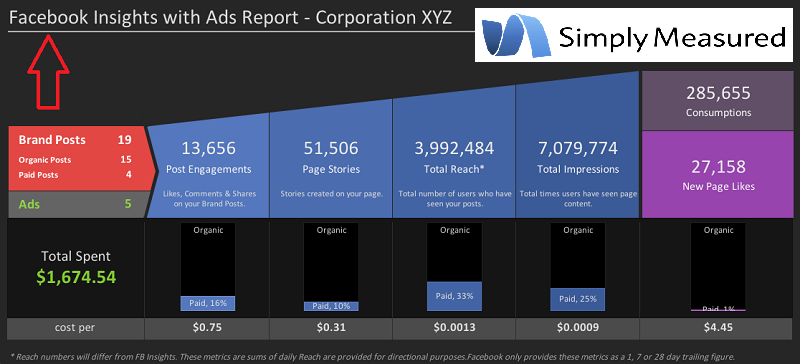This screenshot has height=364, width=800.
Task: Open the Post Engagements tile
Action: 208,165
